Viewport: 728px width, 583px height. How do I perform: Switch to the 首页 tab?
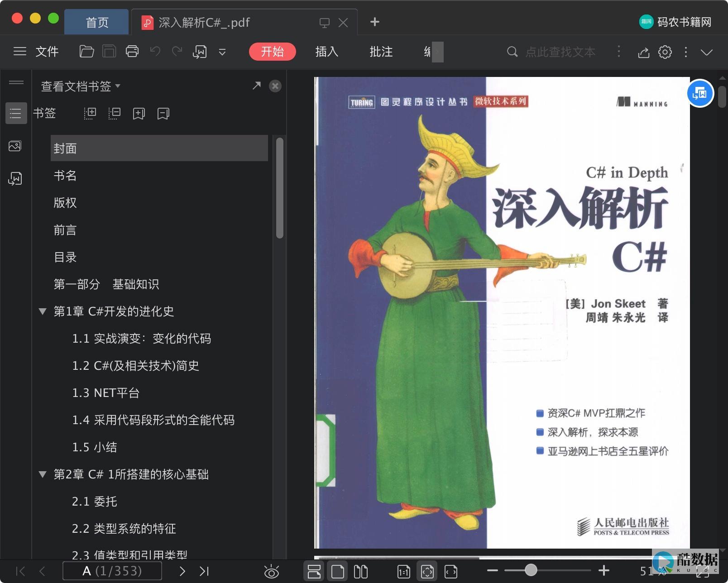click(x=96, y=22)
